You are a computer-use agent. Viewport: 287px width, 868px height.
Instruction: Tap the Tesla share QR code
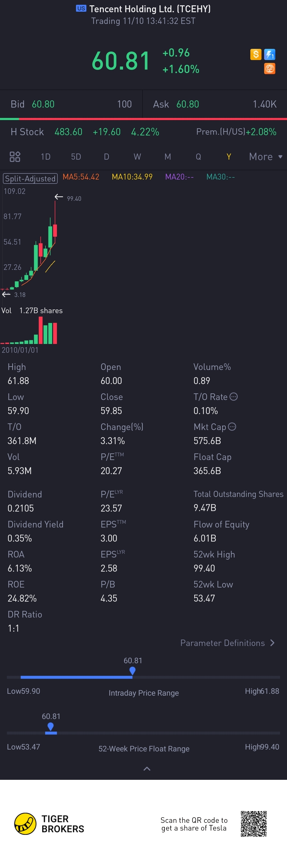(x=254, y=824)
